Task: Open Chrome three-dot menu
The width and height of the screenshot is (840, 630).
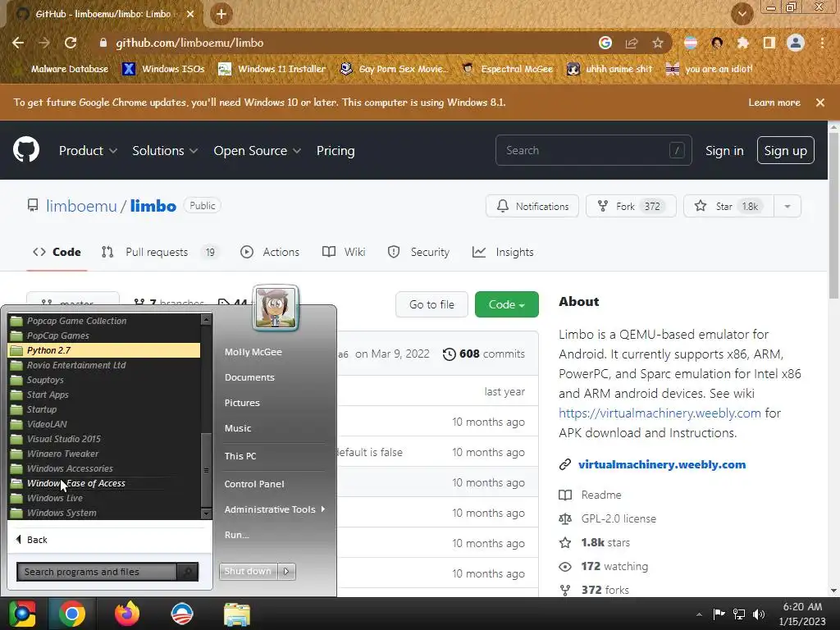Action: click(822, 43)
